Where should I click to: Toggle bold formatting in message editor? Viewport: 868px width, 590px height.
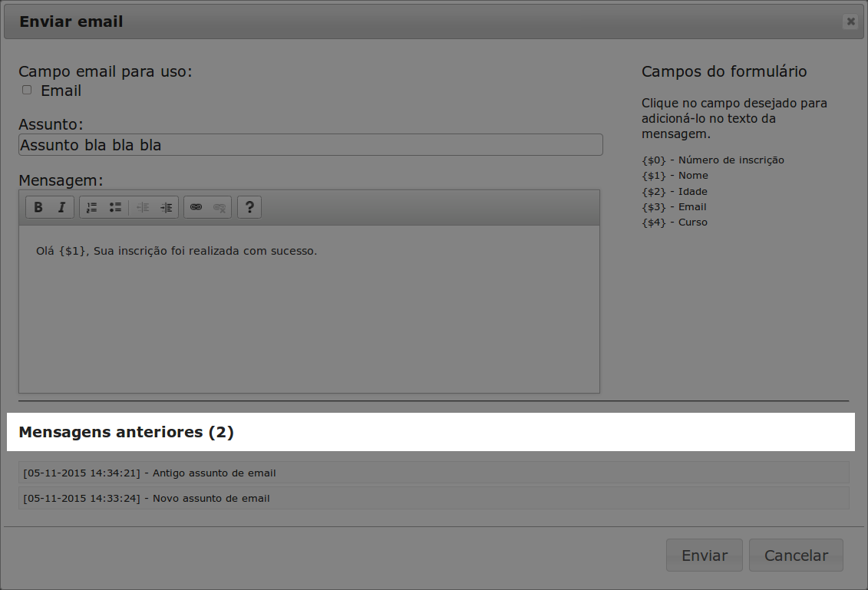[x=38, y=207]
